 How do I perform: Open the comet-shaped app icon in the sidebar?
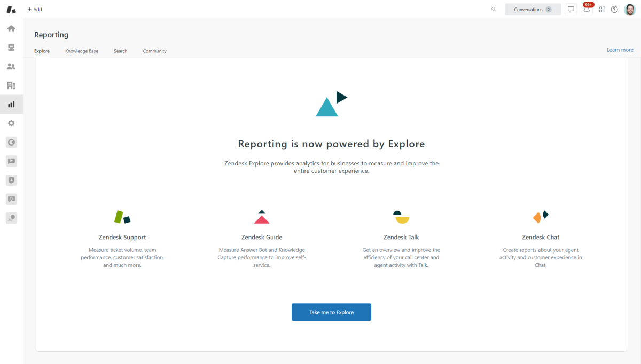coord(11,218)
